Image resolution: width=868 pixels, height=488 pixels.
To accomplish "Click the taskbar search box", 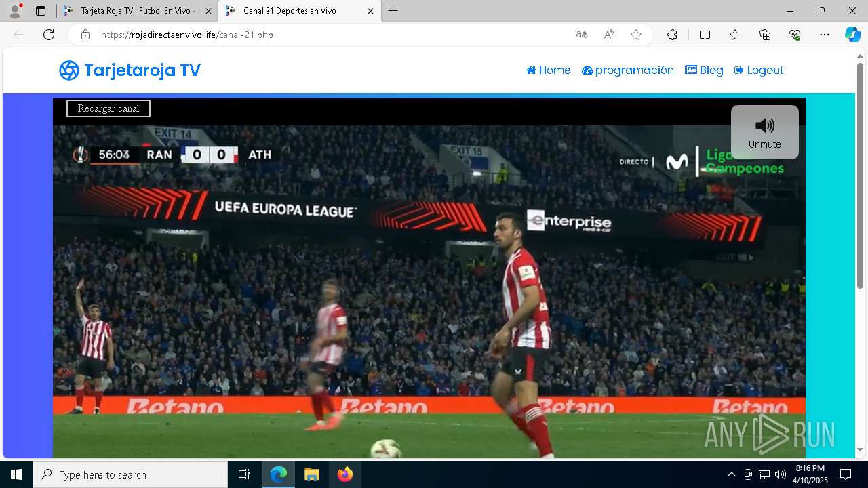I will click(130, 474).
